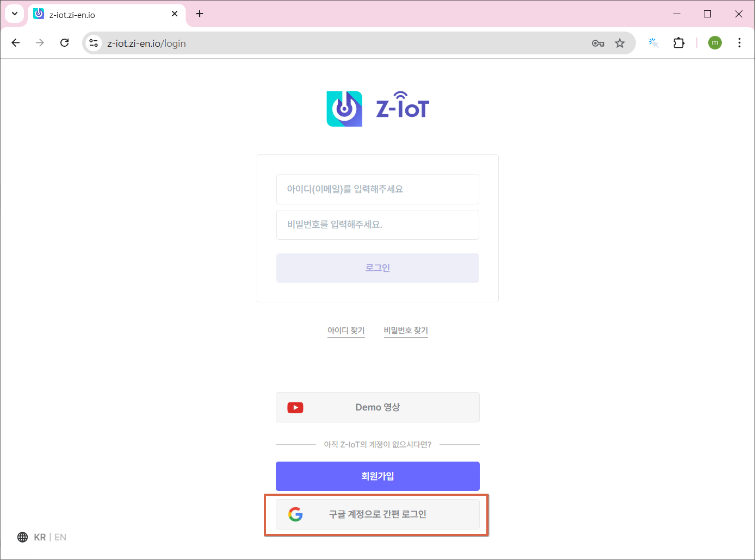
Task: Click the 비밀번호 찾기 link
Action: click(406, 330)
